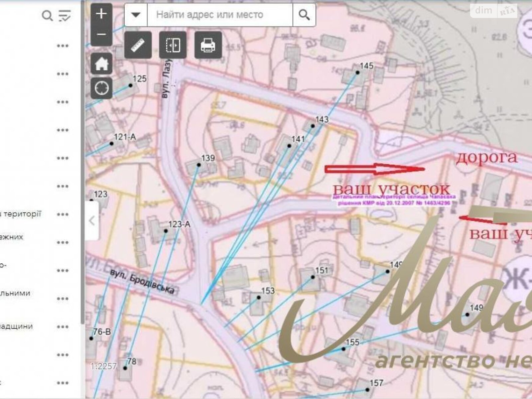
Task: Select address point 76-В on the map
Action: [x=91, y=338]
